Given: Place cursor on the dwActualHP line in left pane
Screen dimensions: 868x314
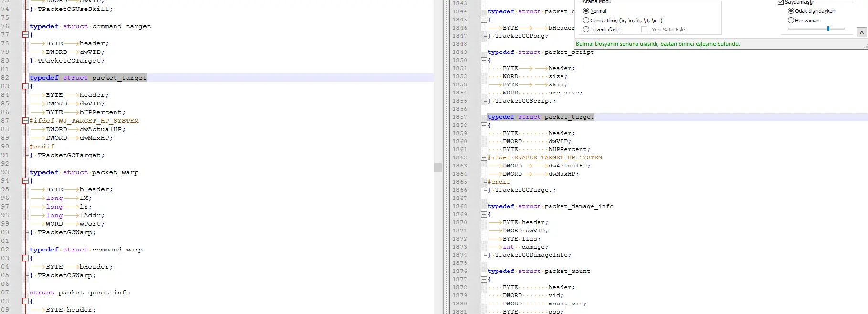Looking at the screenshot, I should [102, 129].
